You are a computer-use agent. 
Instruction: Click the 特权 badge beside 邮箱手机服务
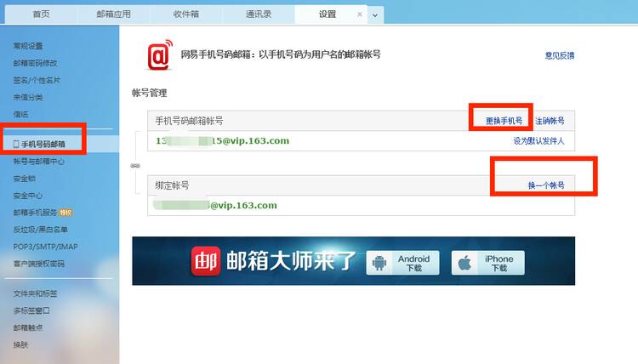click(66, 213)
